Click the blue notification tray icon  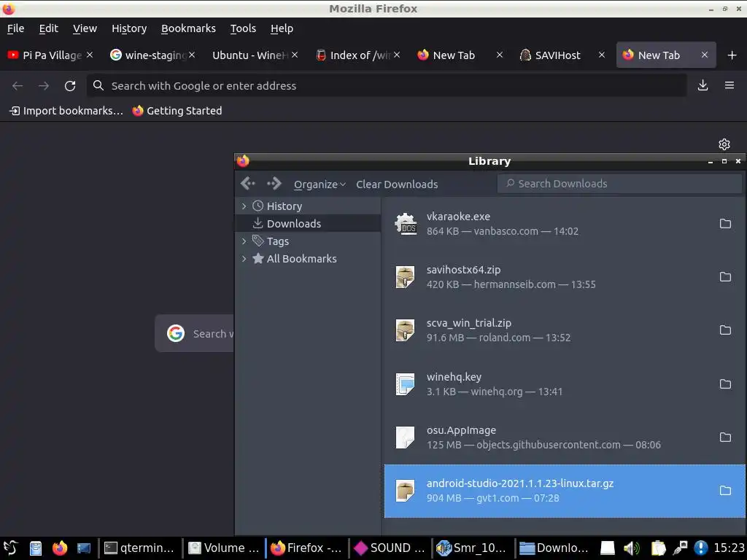click(x=701, y=548)
